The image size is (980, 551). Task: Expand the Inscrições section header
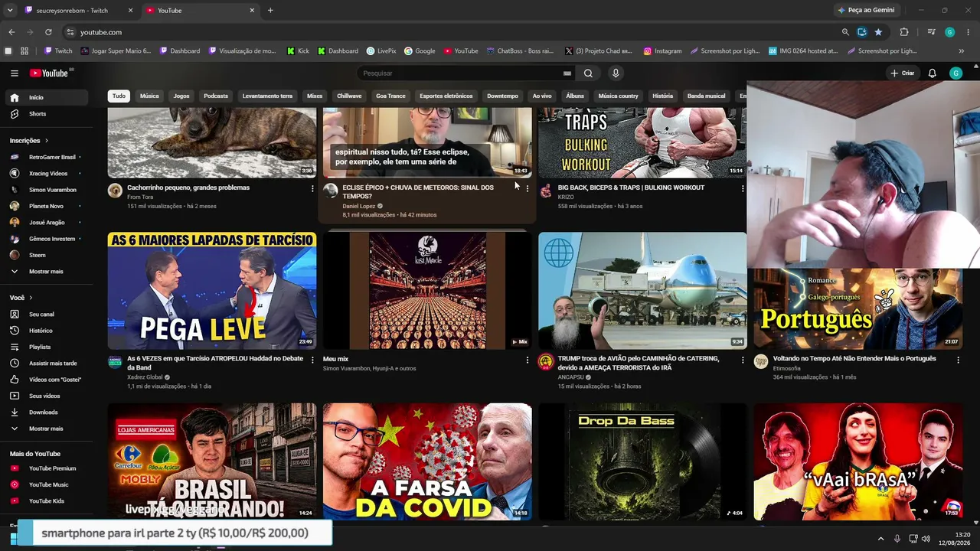click(x=29, y=141)
